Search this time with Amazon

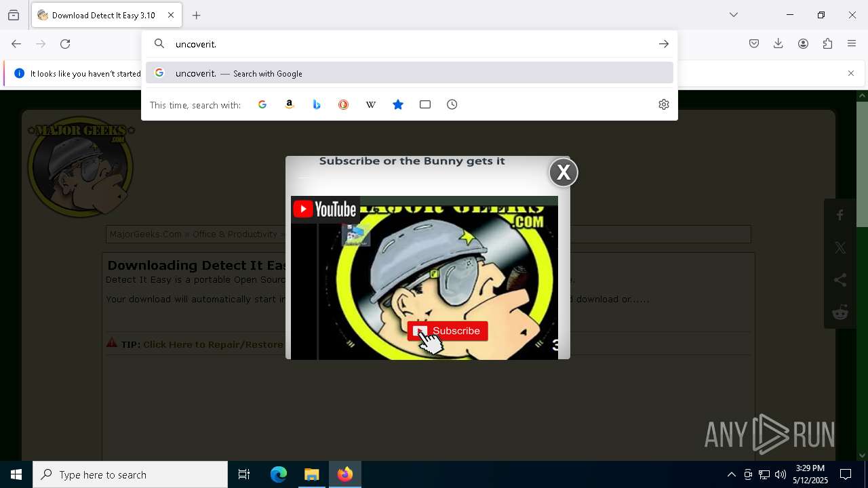click(x=290, y=104)
